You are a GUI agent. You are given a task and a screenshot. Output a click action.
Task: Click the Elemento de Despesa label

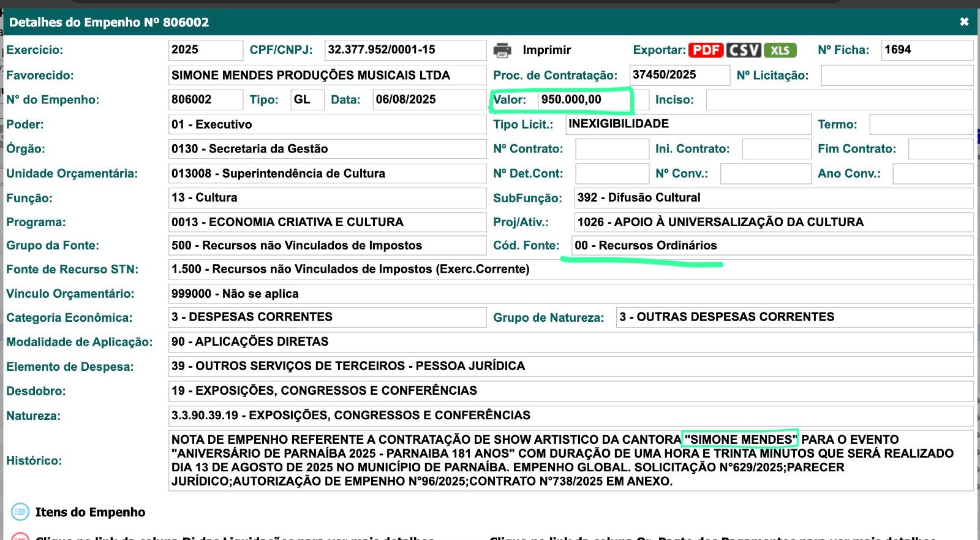click(70, 367)
